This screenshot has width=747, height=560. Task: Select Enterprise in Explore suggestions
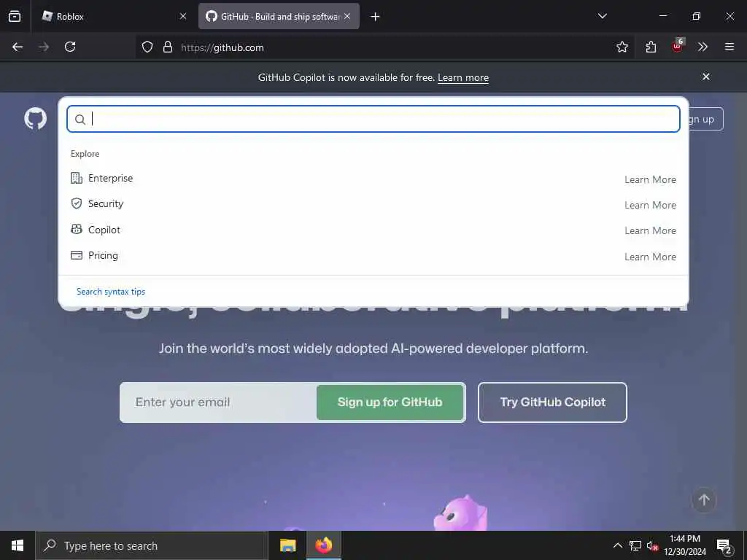373,178
